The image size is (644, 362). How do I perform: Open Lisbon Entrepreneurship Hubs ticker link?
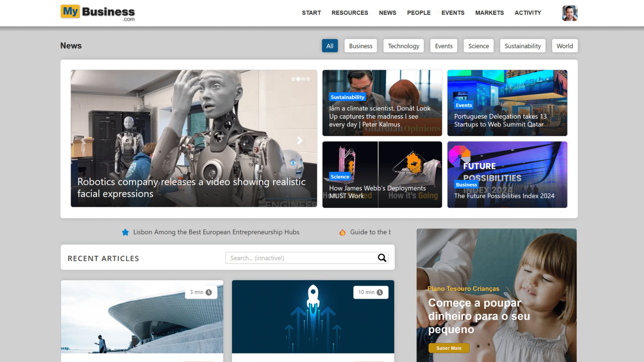click(x=216, y=232)
